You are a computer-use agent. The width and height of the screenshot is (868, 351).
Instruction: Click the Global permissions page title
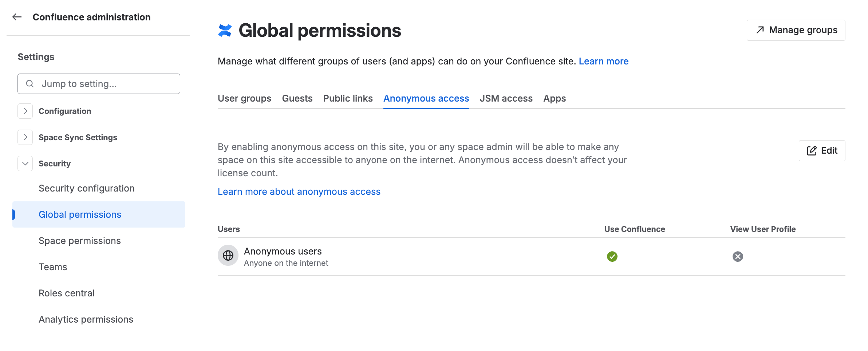point(320,31)
